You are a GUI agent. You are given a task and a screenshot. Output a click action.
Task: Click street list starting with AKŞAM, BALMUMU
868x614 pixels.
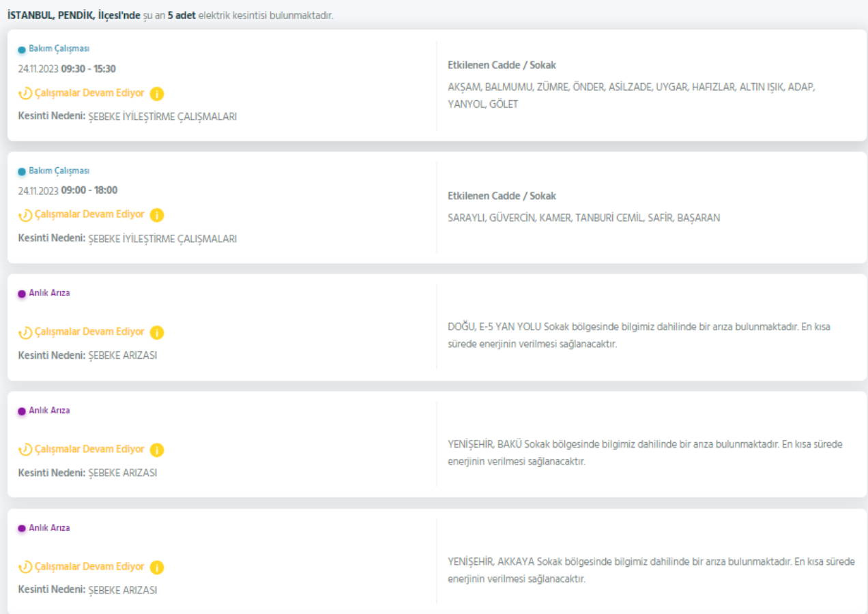631,96
